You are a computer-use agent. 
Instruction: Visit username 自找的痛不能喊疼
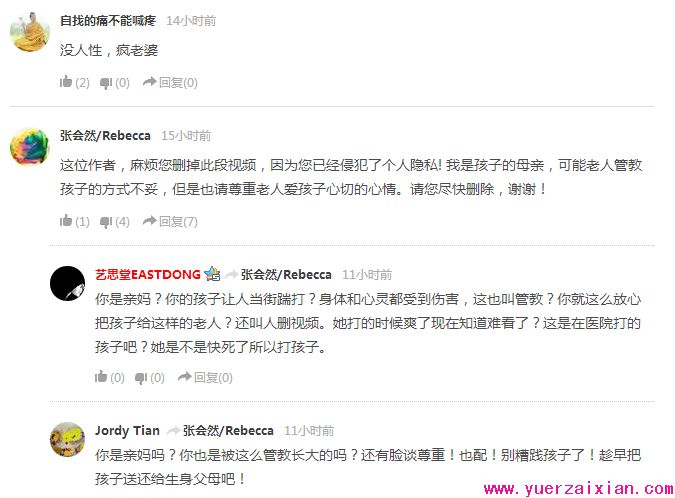coord(108,20)
